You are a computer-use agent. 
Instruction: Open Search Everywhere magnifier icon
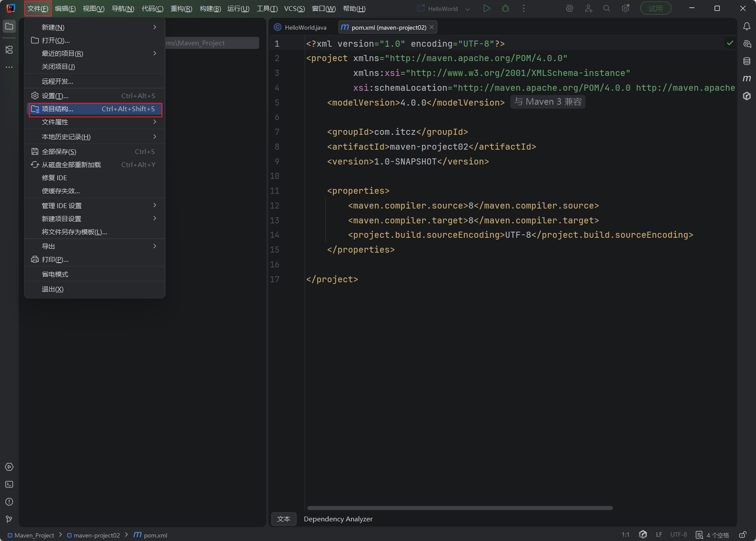(x=607, y=8)
